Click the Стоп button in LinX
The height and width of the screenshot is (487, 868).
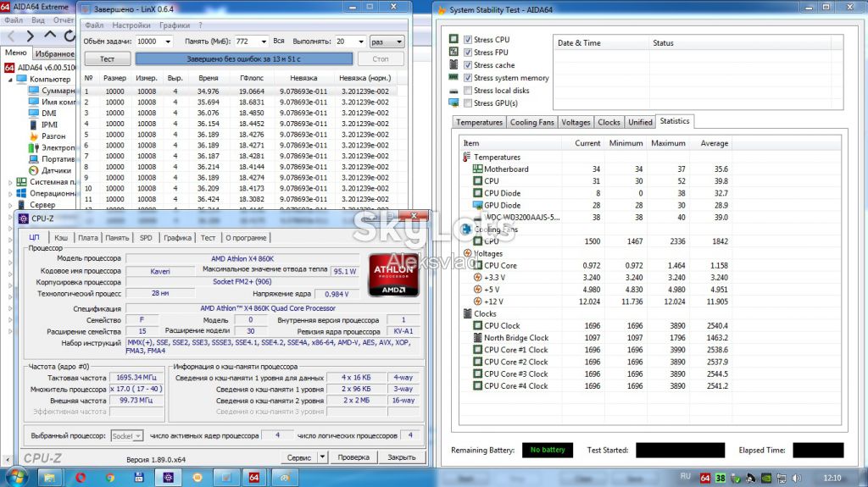(381, 58)
